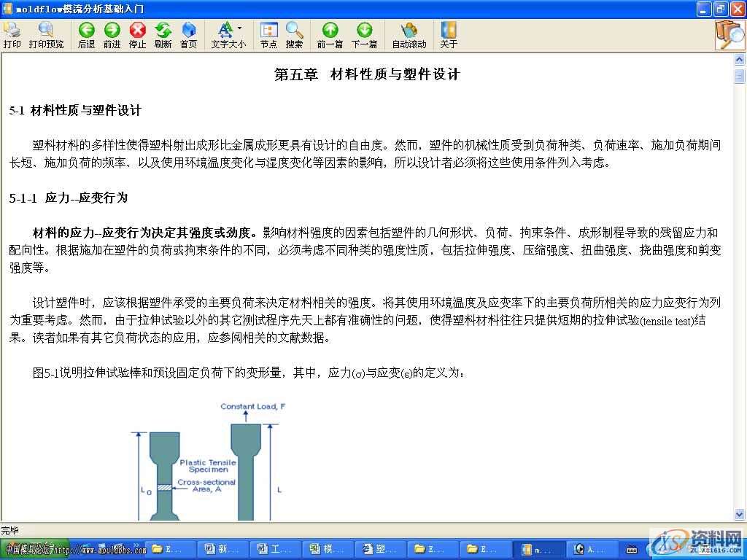Refresh the page using 刷新
This screenshot has width=747, height=560.
coord(163,34)
